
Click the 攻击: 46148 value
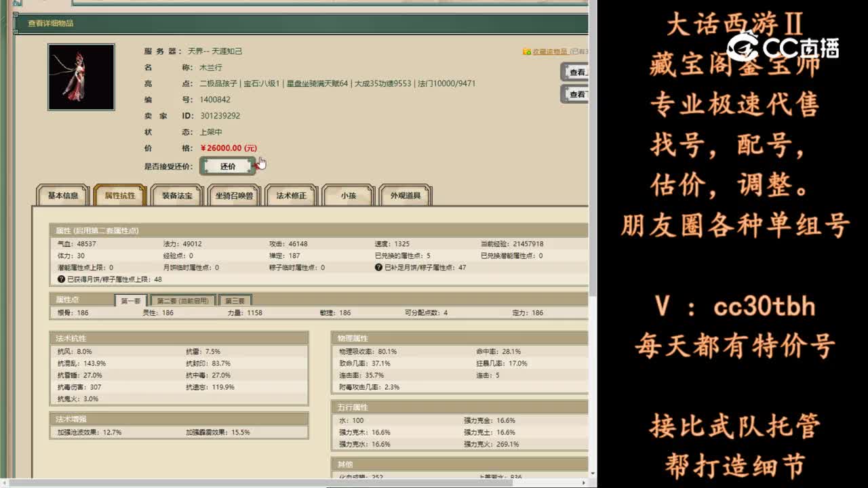pos(288,244)
